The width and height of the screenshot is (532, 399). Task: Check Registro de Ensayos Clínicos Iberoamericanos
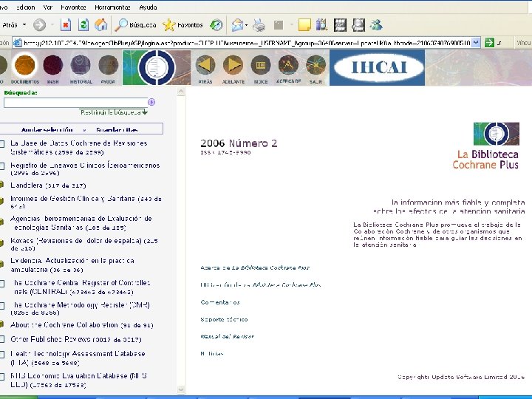2,166
